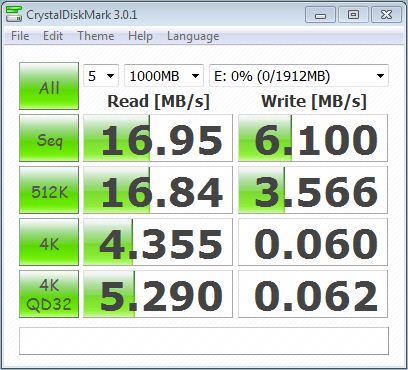The image size is (408, 370).
Task: Start the 512K random test
Action: 49,190
